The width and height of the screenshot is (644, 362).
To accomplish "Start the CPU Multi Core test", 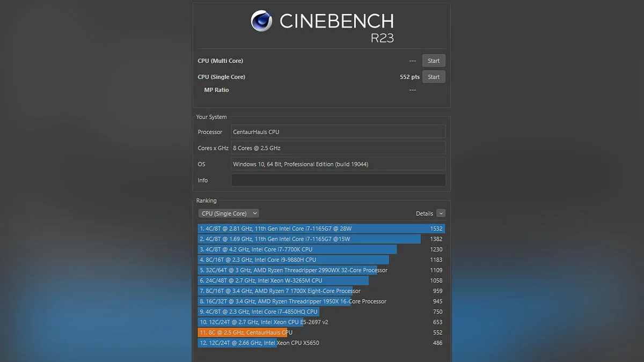I will click(x=434, y=61).
